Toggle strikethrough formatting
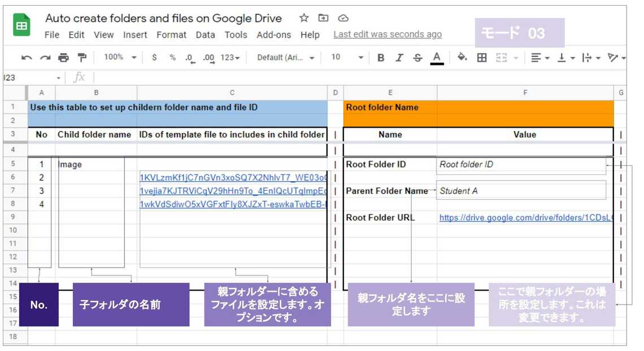Image resolution: width=644 pixels, height=351 pixels. (x=417, y=58)
